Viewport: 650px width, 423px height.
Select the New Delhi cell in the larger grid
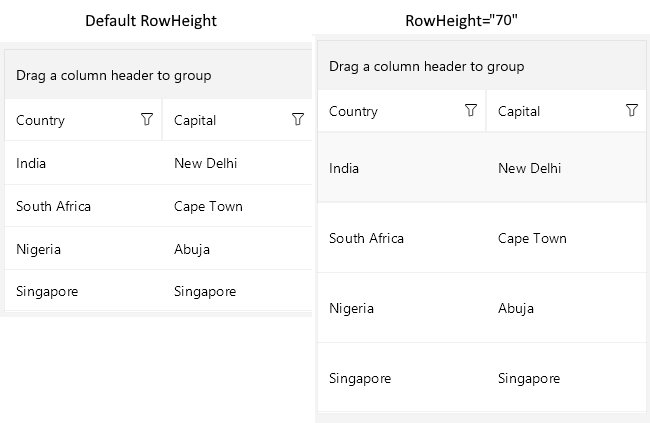tap(530, 168)
